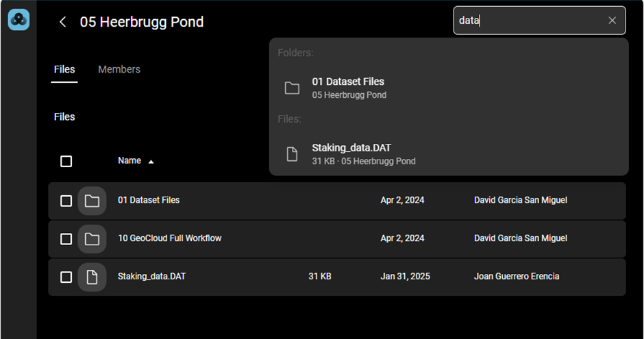644x339 pixels.
Task: Click the 10 GeoCloud Full Workflow folder icon
Action: 92,239
